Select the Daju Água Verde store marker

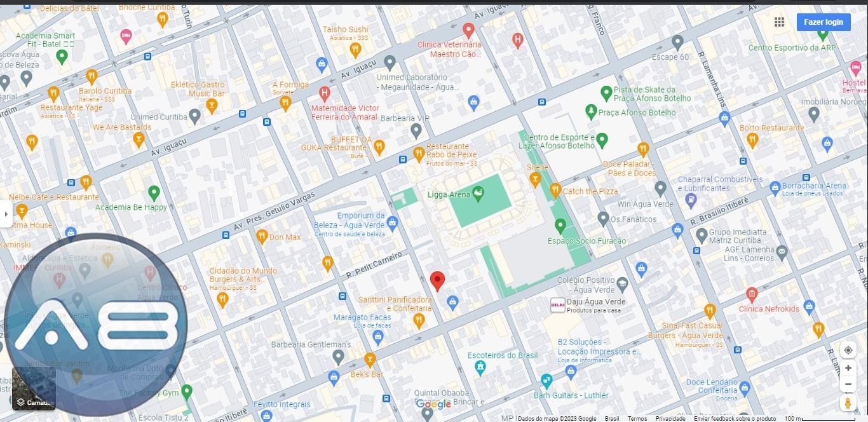point(557,305)
